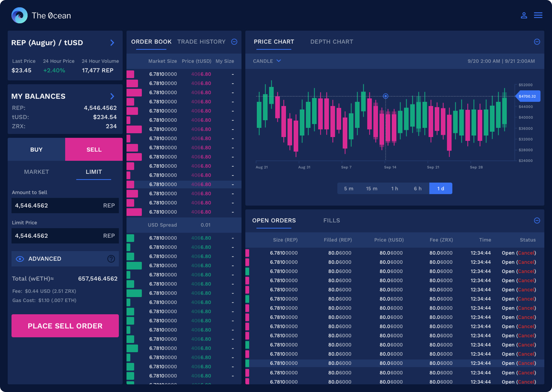Click the Market Size column header

(x=162, y=61)
